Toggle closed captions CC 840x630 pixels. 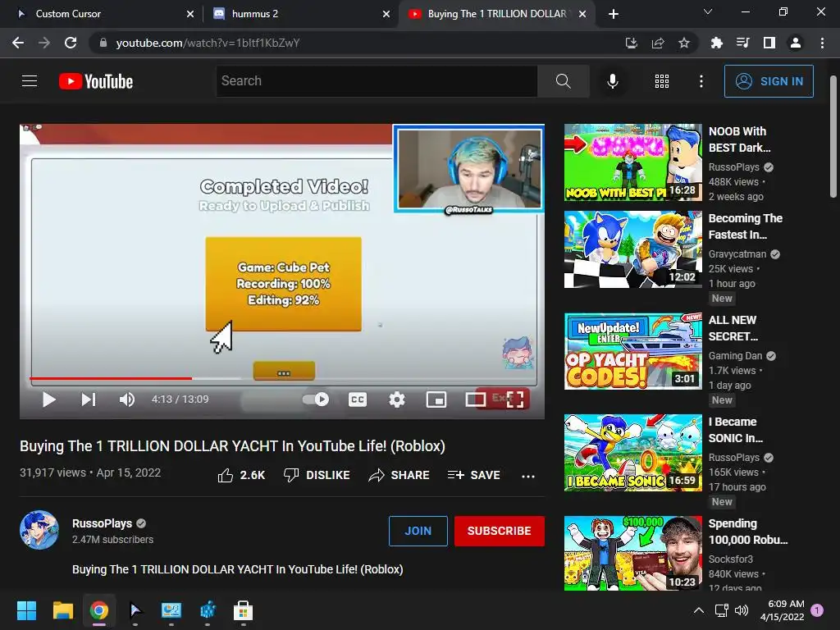point(358,399)
